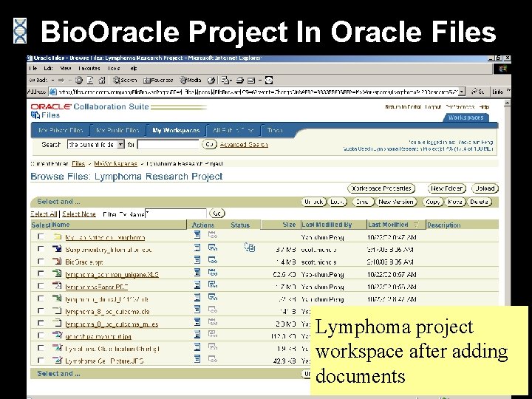Click the Home icon in browser toolbar
This screenshot has width=532, height=399.
pyautogui.click(x=101, y=81)
